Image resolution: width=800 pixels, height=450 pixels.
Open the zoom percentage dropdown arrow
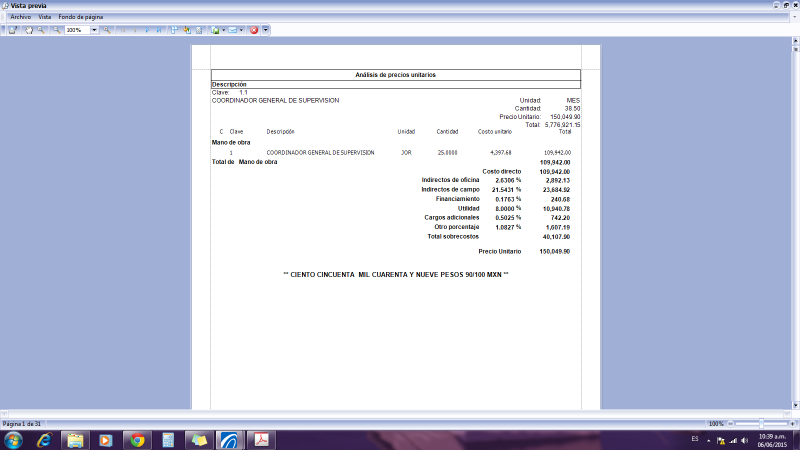pos(94,30)
